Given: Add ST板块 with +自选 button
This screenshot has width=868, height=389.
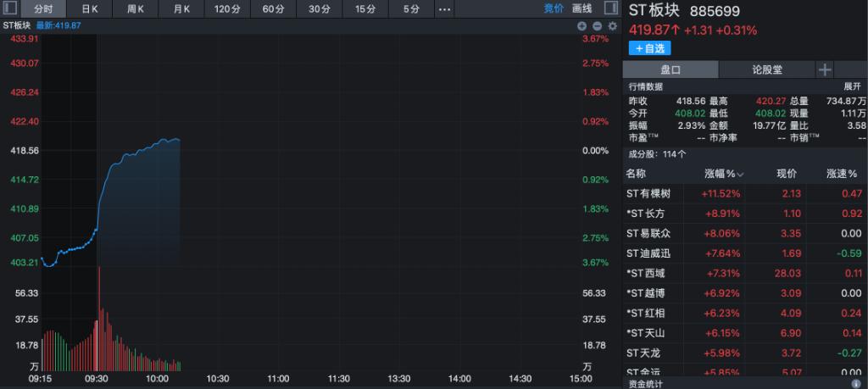Looking at the screenshot, I should [650, 48].
